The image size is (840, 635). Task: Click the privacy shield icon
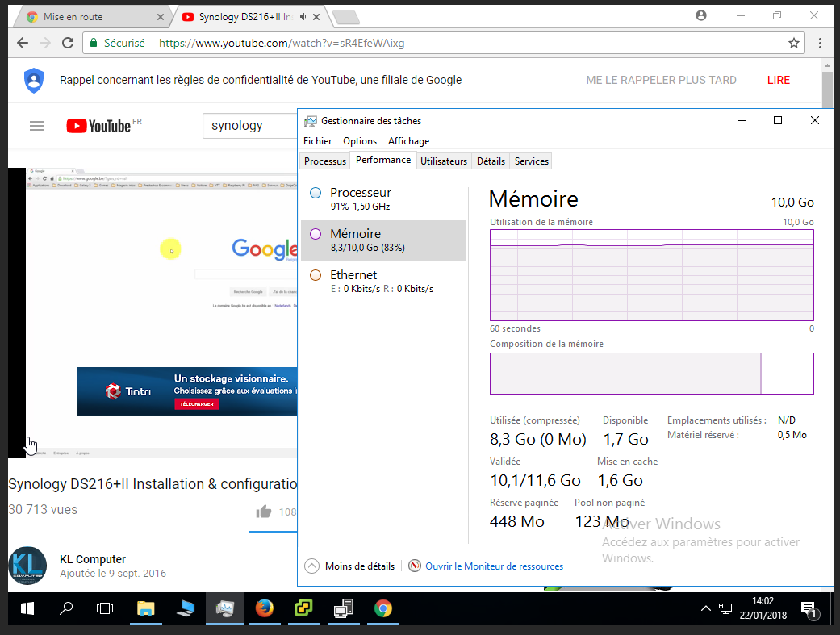coord(34,81)
